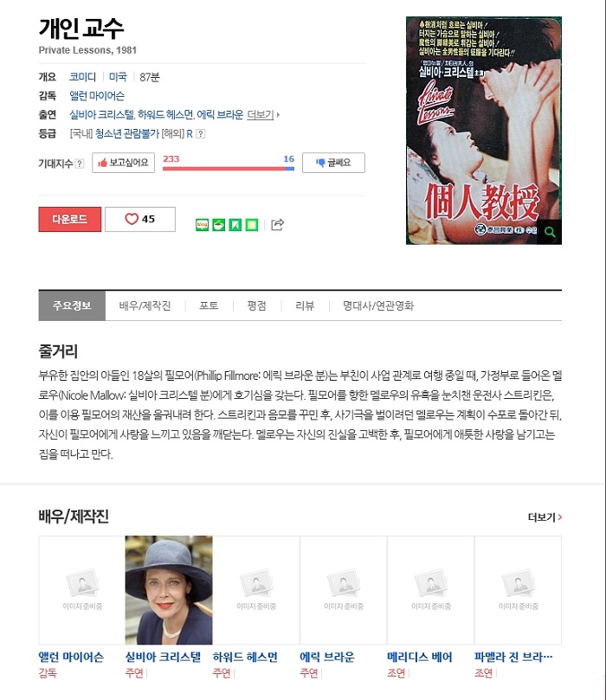Click the 코미디 genre link
Image resolution: width=606 pixels, height=700 pixels.
[82, 77]
